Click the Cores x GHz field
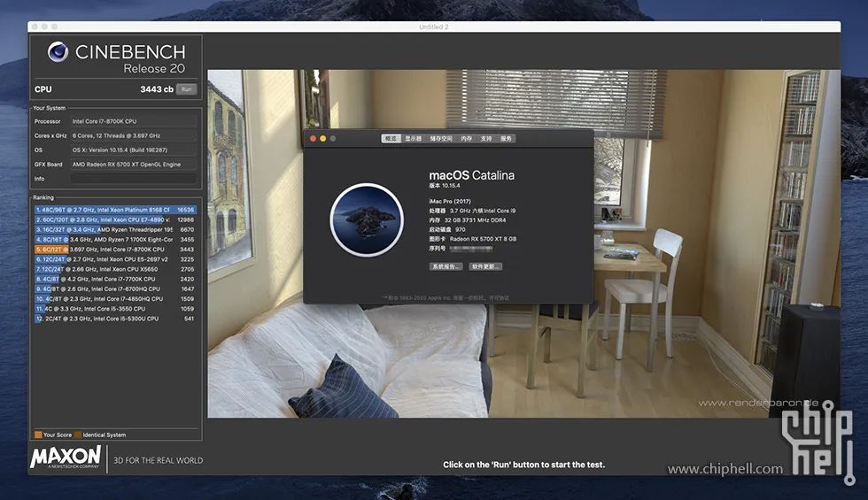868x500 pixels. pyautogui.click(x=134, y=135)
